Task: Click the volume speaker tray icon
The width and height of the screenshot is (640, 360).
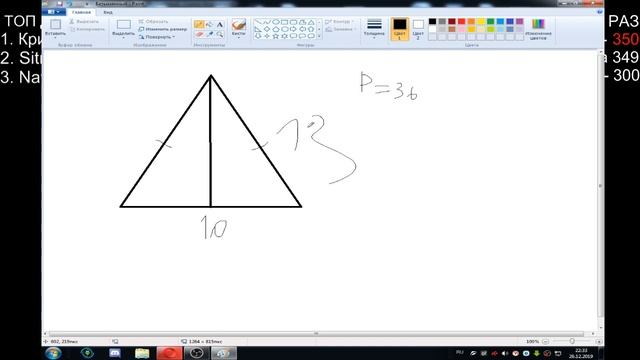Action: (x=505, y=353)
